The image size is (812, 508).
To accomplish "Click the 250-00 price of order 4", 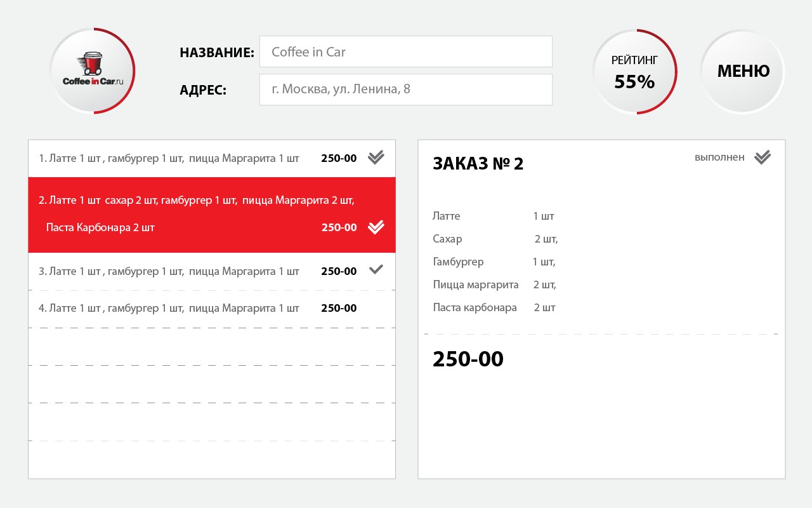I will 339,309.
